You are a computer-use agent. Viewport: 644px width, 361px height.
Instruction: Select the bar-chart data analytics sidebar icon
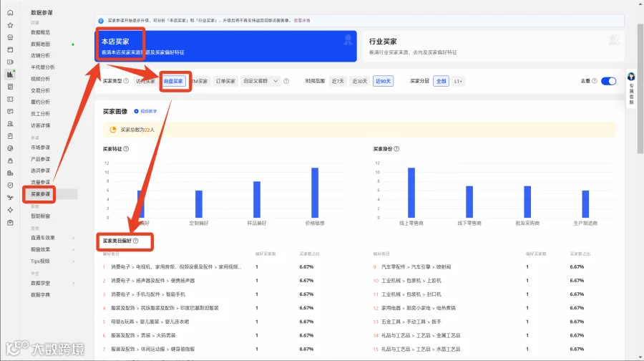pos(10,74)
